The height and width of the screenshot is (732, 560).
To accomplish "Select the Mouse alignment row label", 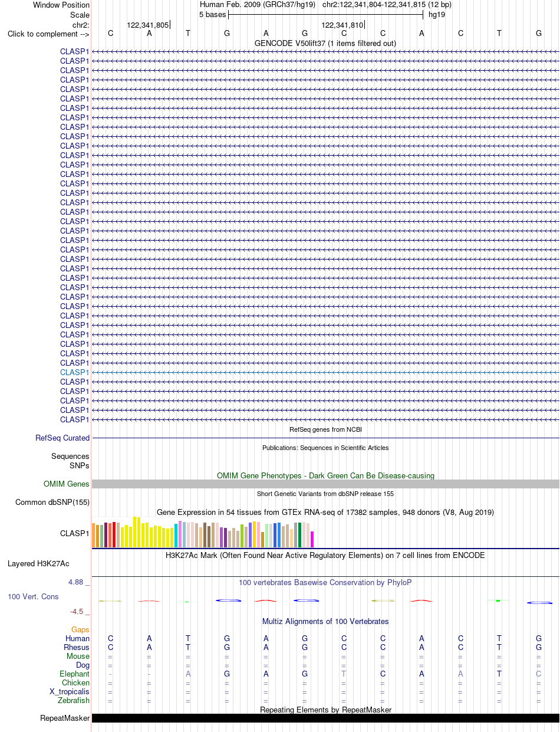I will pyautogui.click(x=78, y=656).
